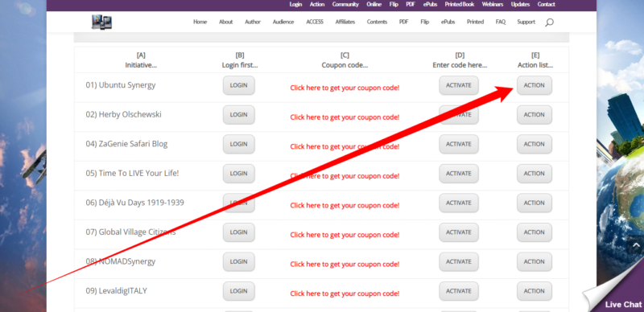
Task: Click the scroll-to-top arrow button
Action: [636, 245]
